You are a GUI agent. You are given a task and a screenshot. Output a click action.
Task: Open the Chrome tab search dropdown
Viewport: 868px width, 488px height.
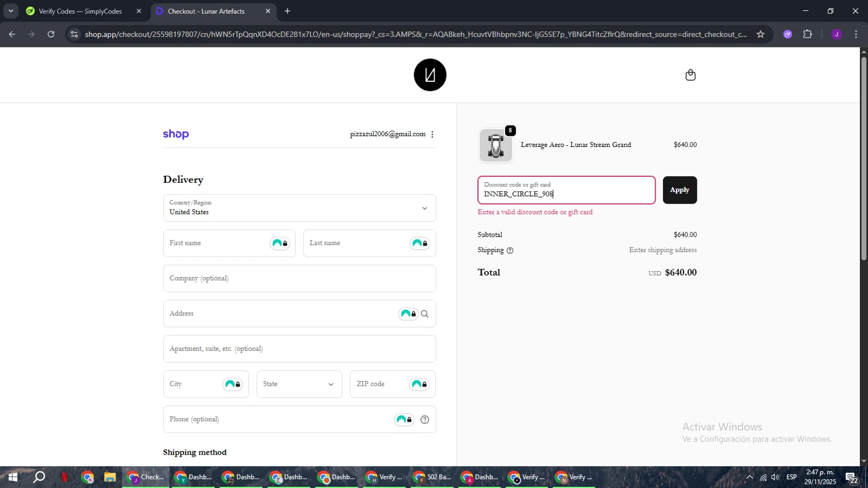tap(10, 11)
